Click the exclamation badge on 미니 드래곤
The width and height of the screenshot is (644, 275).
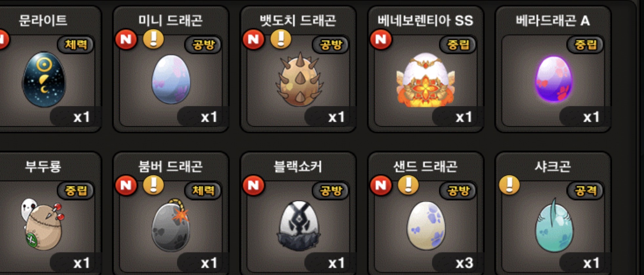pyautogui.click(x=153, y=39)
